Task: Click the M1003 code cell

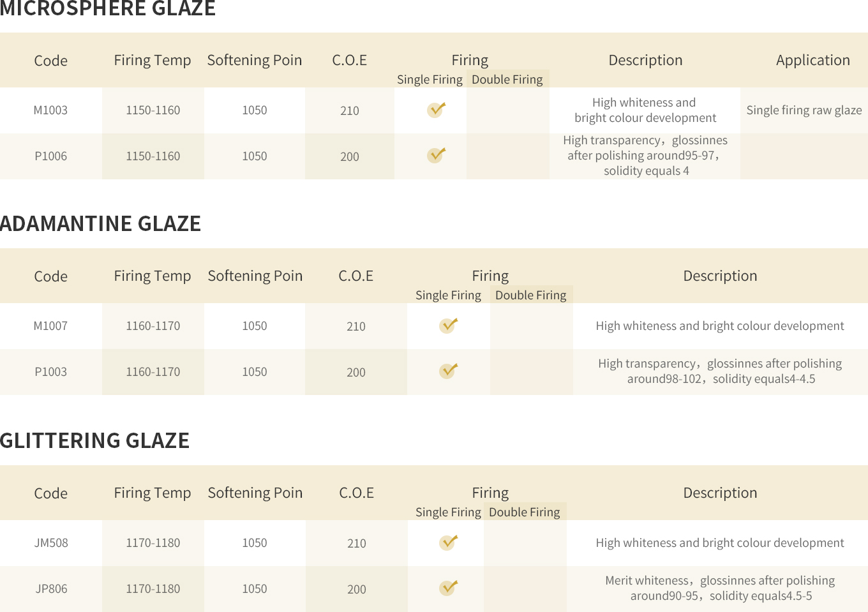Action: click(x=50, y=110)
